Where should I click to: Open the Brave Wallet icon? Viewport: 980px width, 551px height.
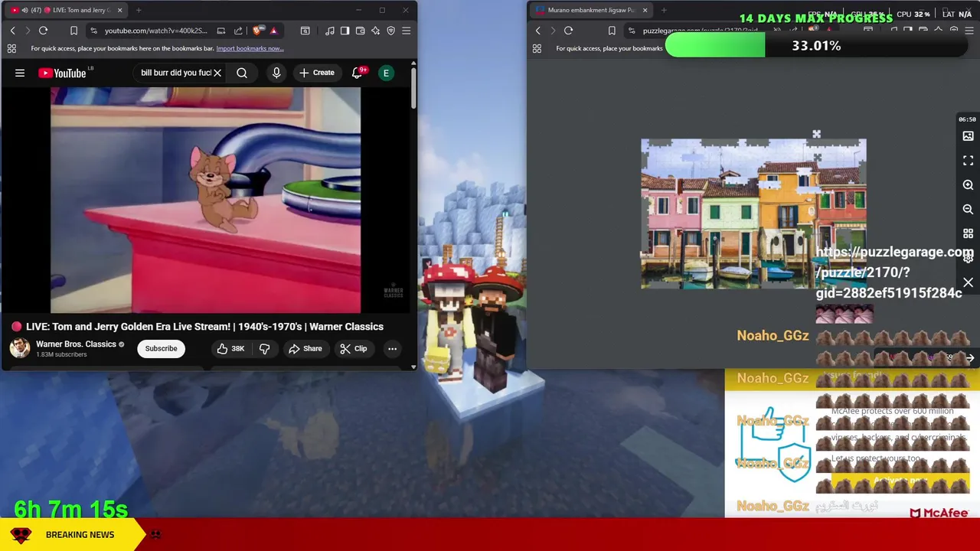pyautogui.click(x=360, y=31)
